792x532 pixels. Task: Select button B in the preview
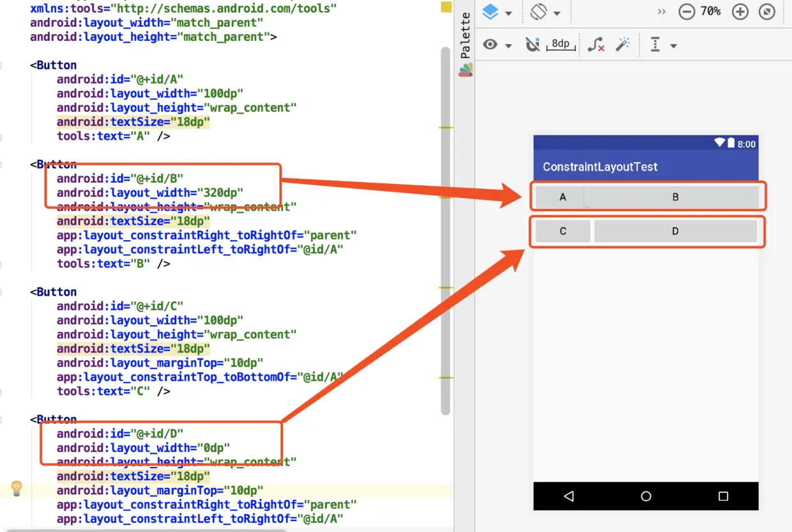tap(671, 197)
